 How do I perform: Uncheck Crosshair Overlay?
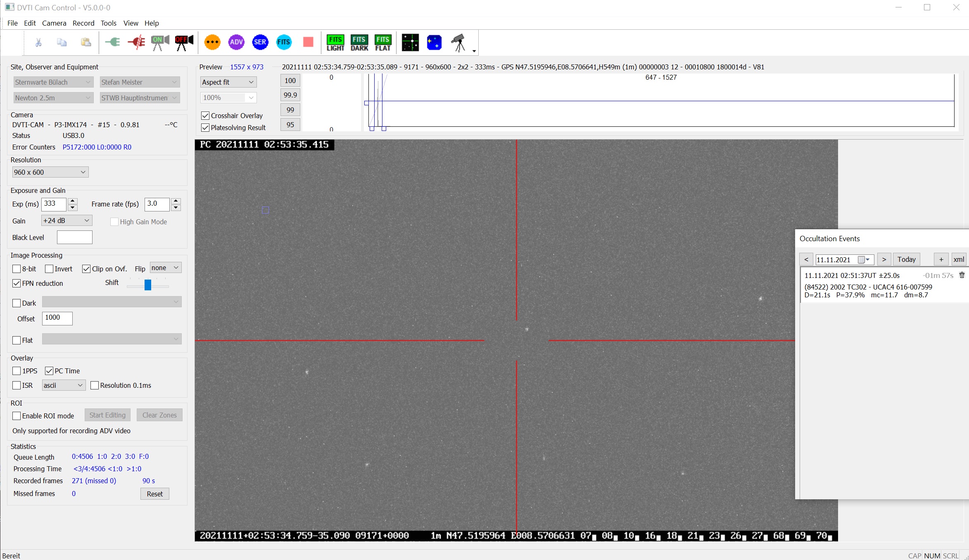205,116
